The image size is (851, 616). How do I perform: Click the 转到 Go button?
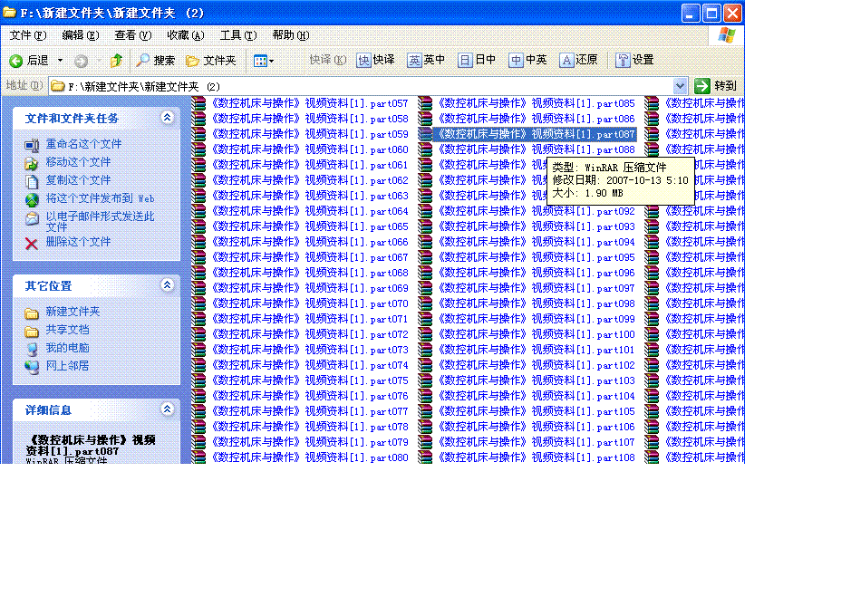pos(715,85)
